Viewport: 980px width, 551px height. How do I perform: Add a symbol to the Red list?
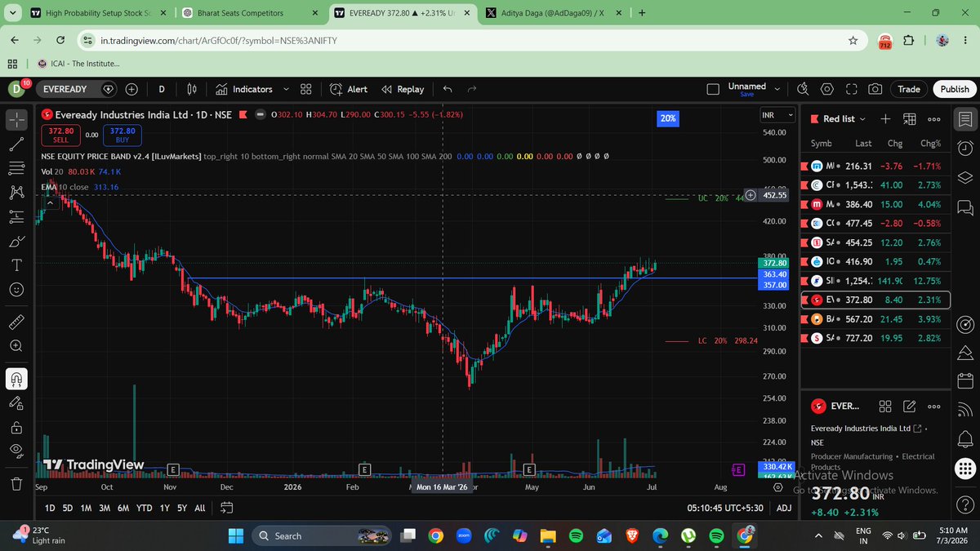885,118
